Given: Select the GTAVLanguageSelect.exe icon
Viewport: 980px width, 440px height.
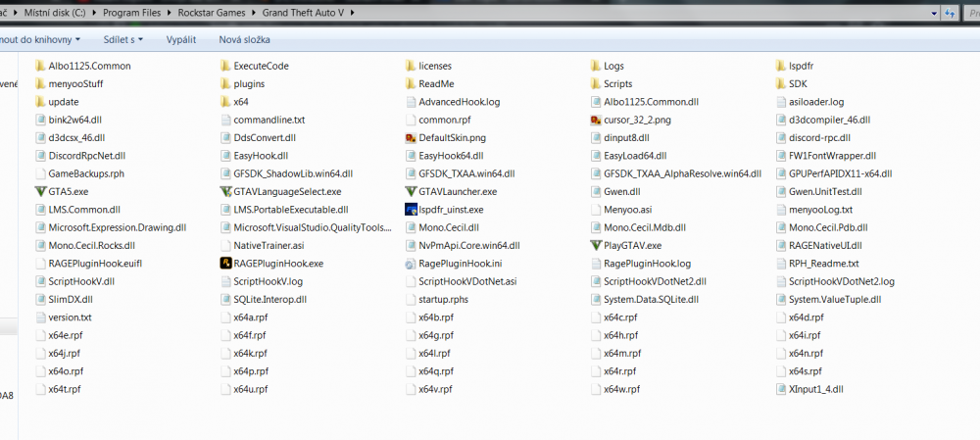Looking at the screenshot, I should coord(225,191).
